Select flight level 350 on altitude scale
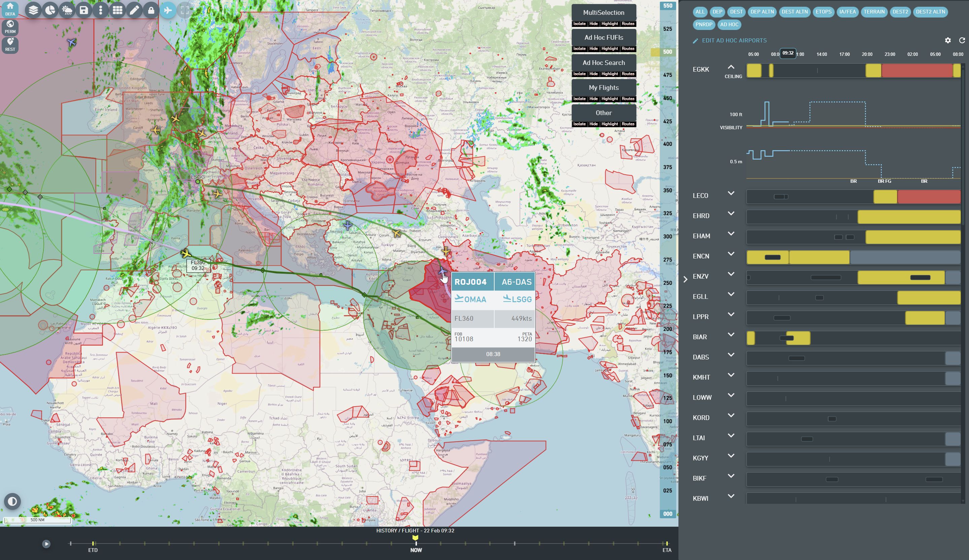 [x=668, y=190]
